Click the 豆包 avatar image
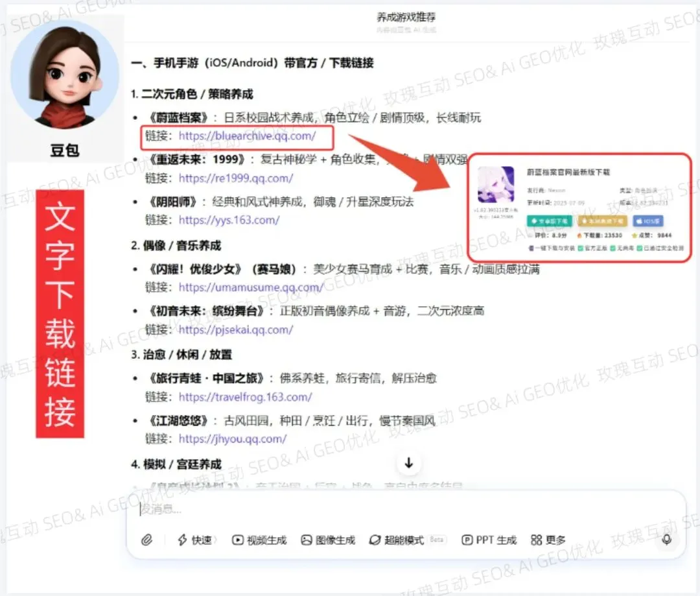Image resolution: width=700 pixels, height=596 pixels. coord(65,75)
